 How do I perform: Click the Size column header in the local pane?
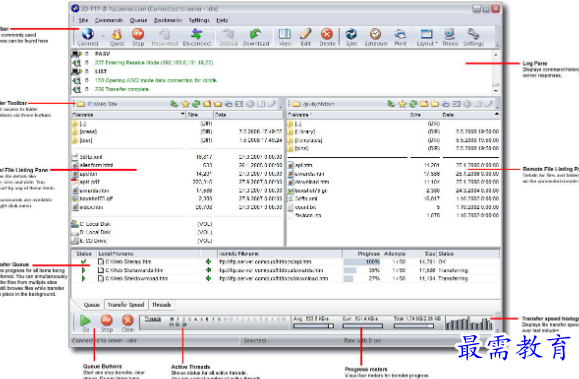tap(199, 115)
